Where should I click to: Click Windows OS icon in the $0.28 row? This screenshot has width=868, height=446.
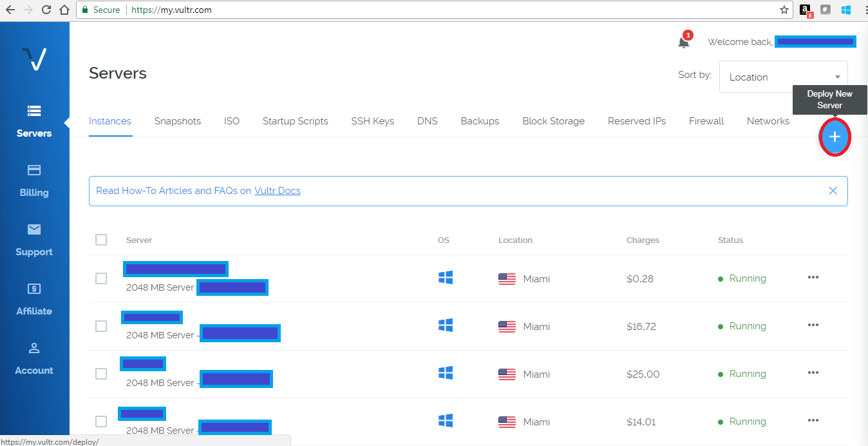(x=446, y=278)
